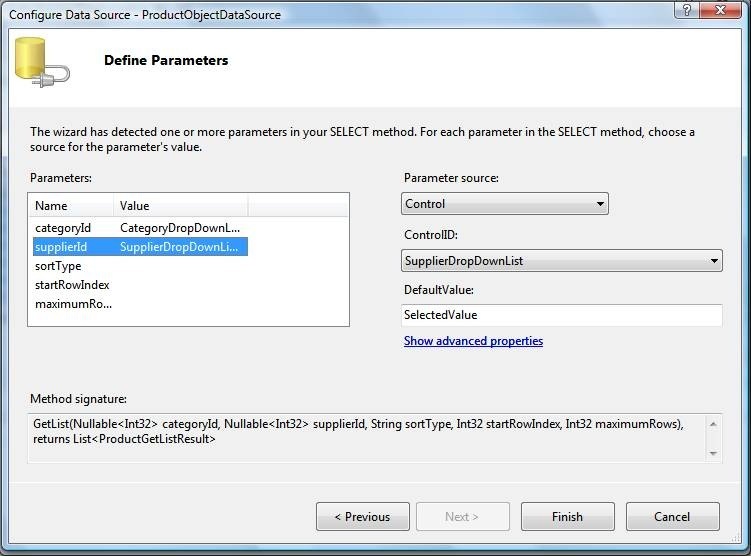
Task: Open the Parameter source dropdown
Action: pos(505,204)
